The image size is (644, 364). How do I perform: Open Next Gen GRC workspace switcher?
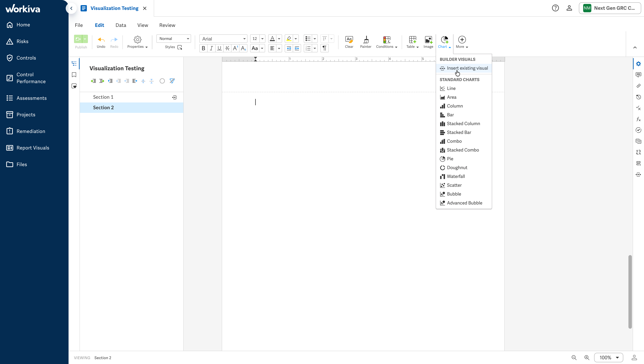[610, 8]
